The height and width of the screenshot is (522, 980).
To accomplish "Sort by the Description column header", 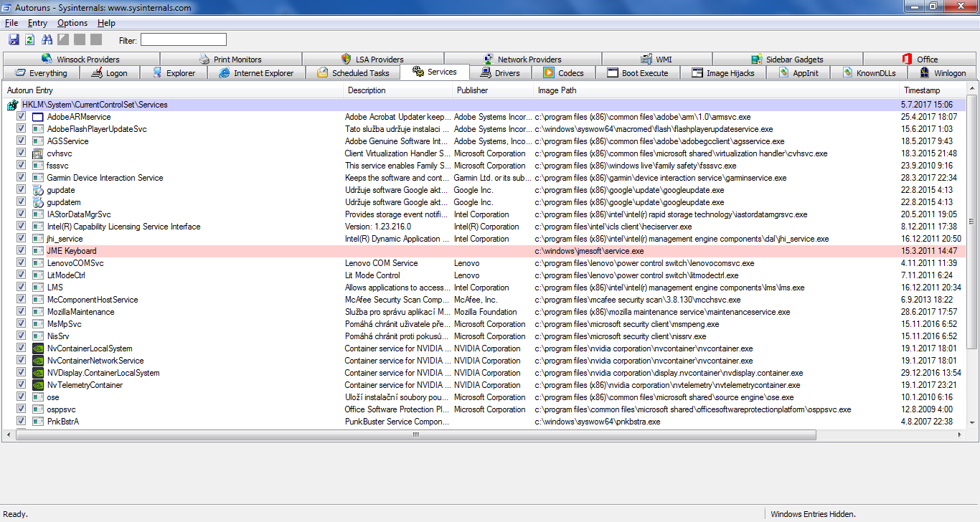I will pos(397,90).
